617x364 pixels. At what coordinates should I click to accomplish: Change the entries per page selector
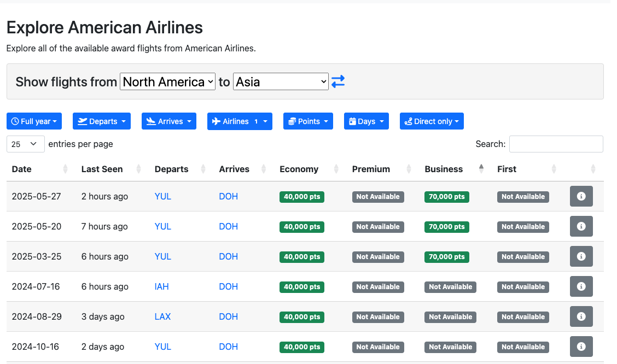point(25,144)
